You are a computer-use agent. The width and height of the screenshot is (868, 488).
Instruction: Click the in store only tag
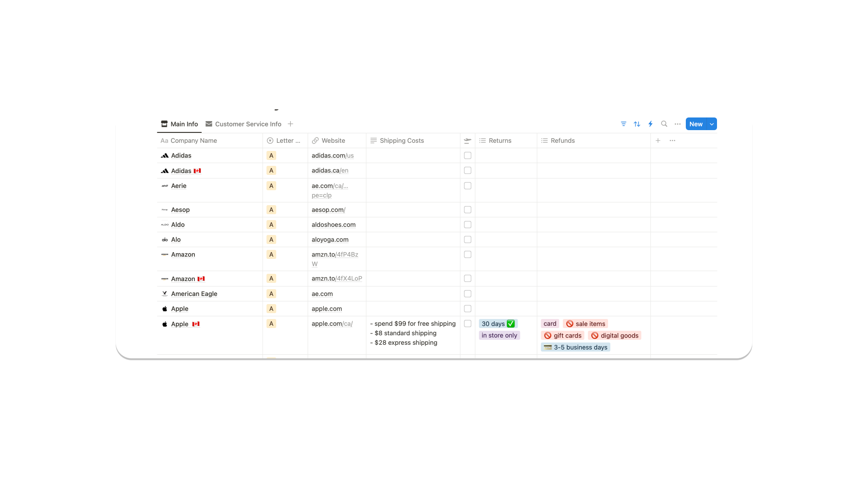coord(500,335)
